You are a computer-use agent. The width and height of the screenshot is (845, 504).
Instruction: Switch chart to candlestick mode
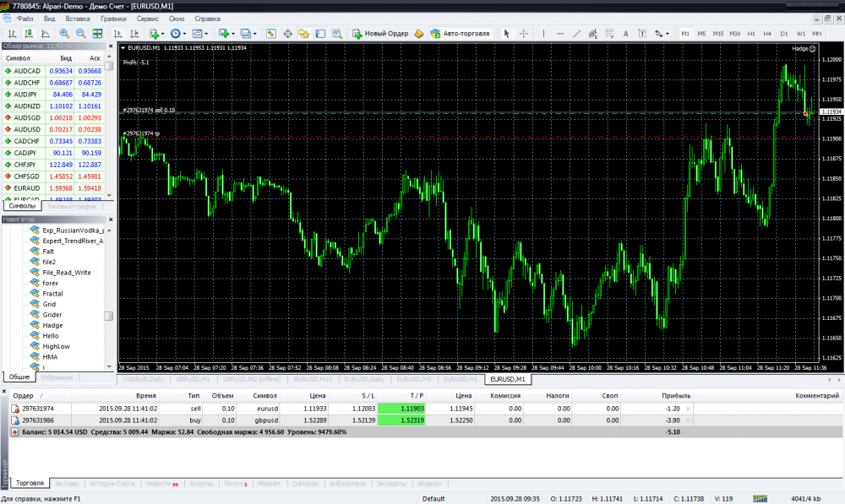click(x=28, y=34)
